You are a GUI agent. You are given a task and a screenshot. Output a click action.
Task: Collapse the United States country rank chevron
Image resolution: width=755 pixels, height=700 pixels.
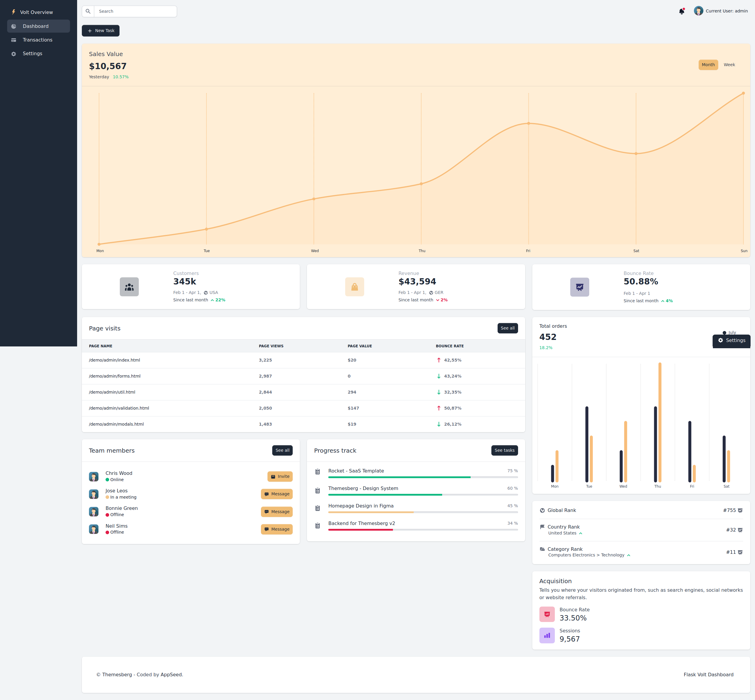580,533
